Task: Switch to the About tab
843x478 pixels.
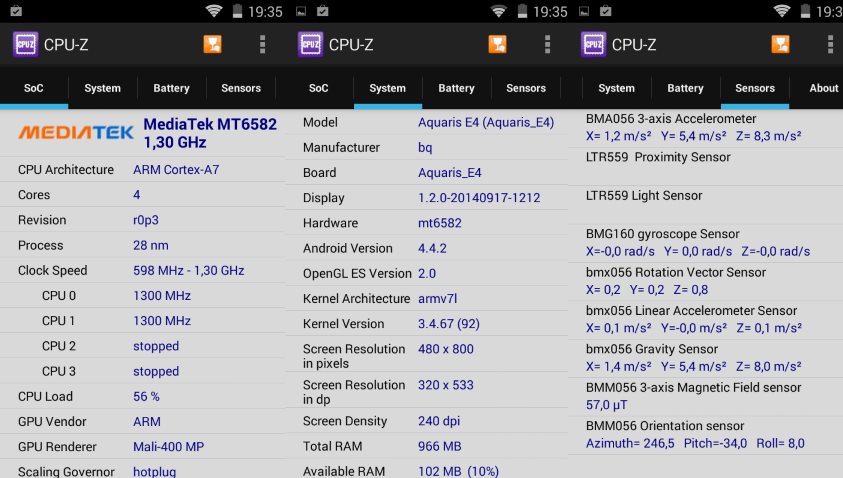Action: click(823, 88)
